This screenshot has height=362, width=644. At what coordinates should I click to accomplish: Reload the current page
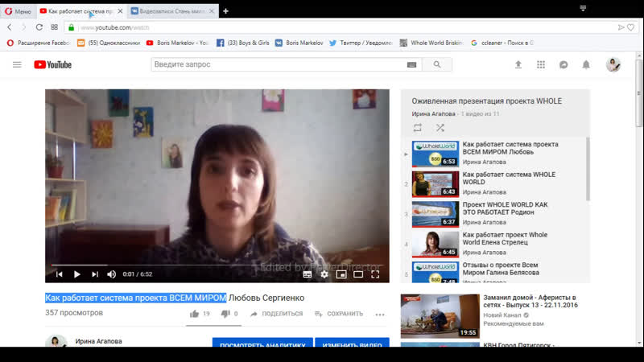[x=39, y=27]
